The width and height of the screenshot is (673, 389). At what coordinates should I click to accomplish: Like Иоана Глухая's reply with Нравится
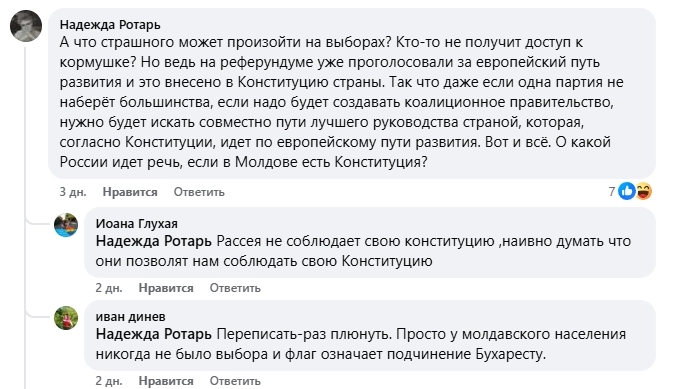[x=166, y=288]
